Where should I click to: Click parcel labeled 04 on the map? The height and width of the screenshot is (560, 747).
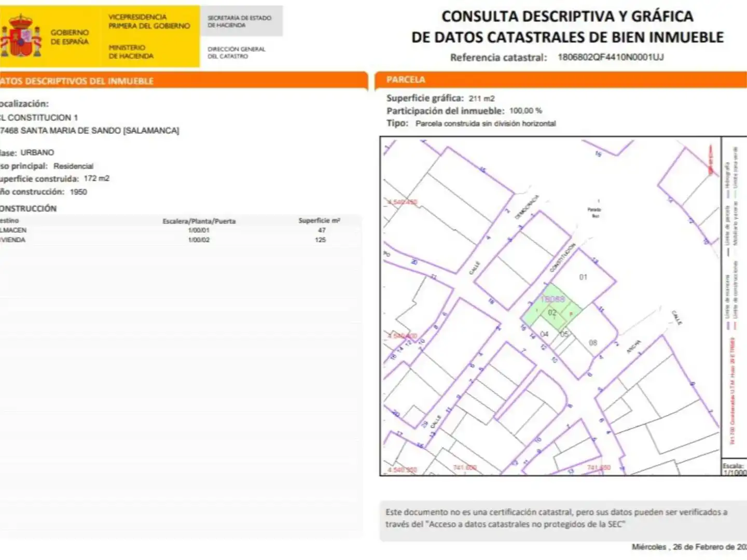[x=544, y=334]
